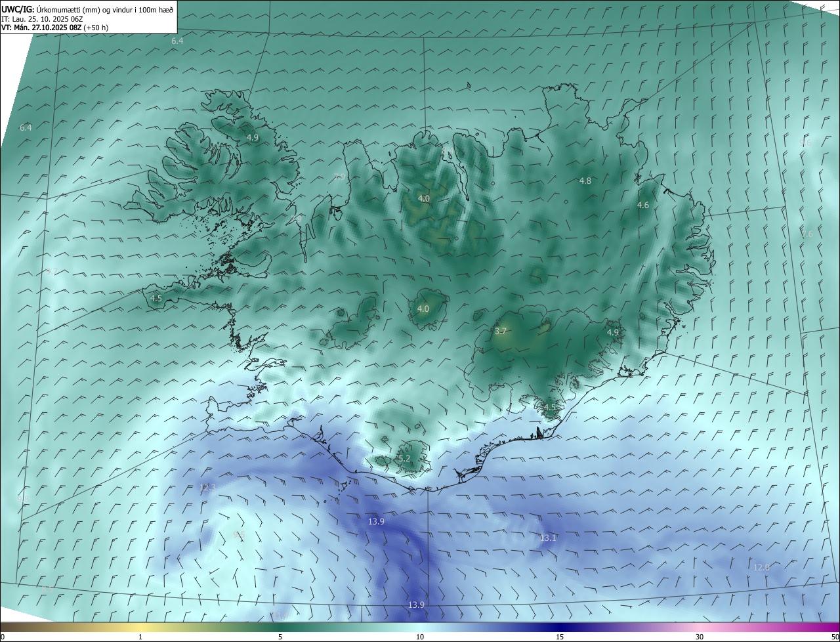Viewport: 840px width, 642px height.
Task: Click the yellow band of the color scale
Action: click(140, 627)
